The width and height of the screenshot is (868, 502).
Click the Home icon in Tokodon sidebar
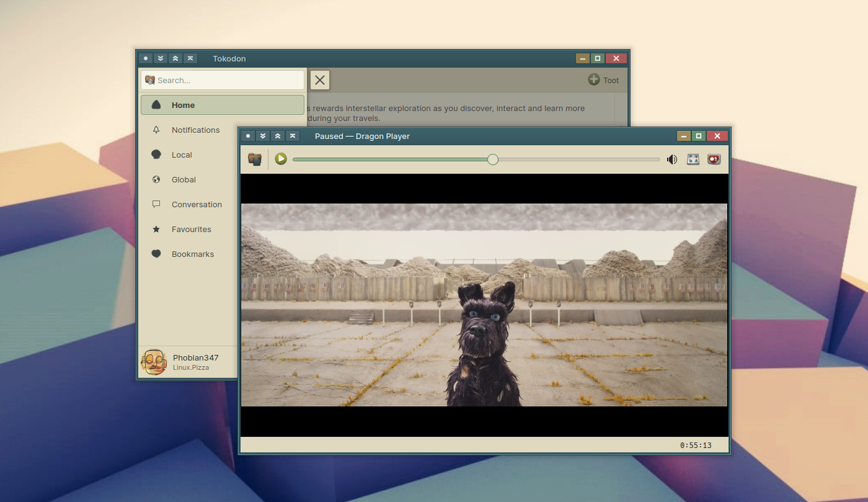(156, 105)
